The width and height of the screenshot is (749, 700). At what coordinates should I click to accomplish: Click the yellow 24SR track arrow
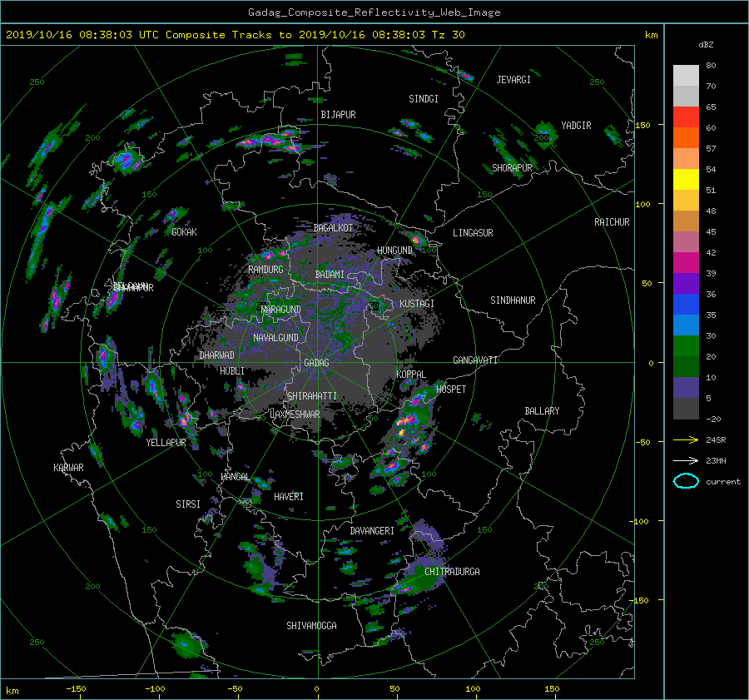686,440
